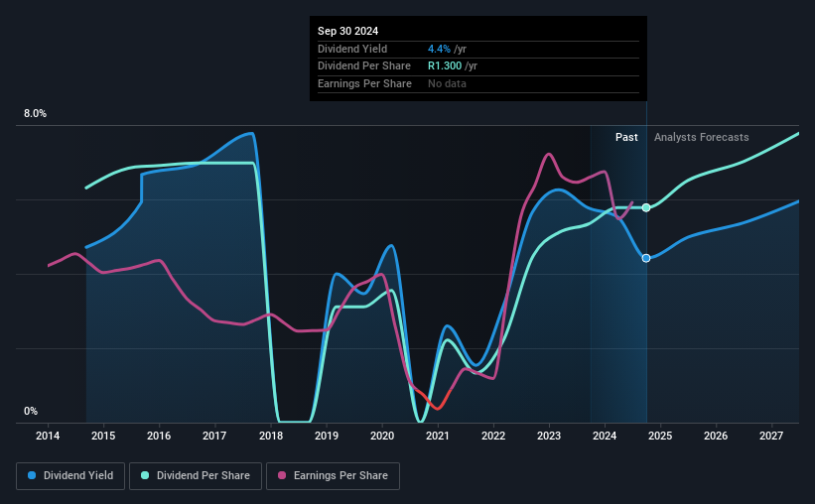The height and width of the screenshot is (504, 815).
Task: Click the 2017 x-axis label
Action: coord(214,436)
